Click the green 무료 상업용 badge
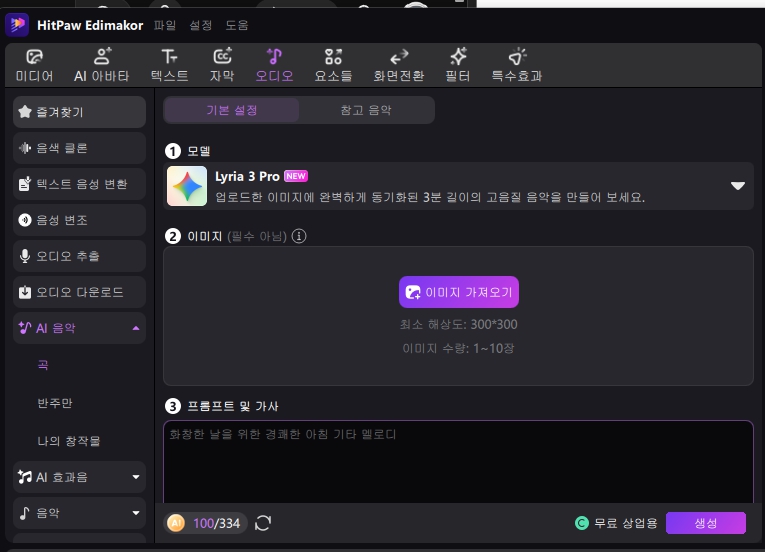The height and width of the screenshot is (552, 765). 582,523
